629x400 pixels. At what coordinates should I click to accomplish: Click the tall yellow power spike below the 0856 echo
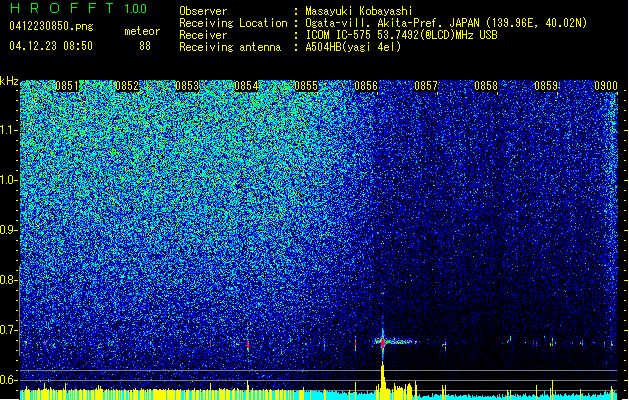point(382,379)
